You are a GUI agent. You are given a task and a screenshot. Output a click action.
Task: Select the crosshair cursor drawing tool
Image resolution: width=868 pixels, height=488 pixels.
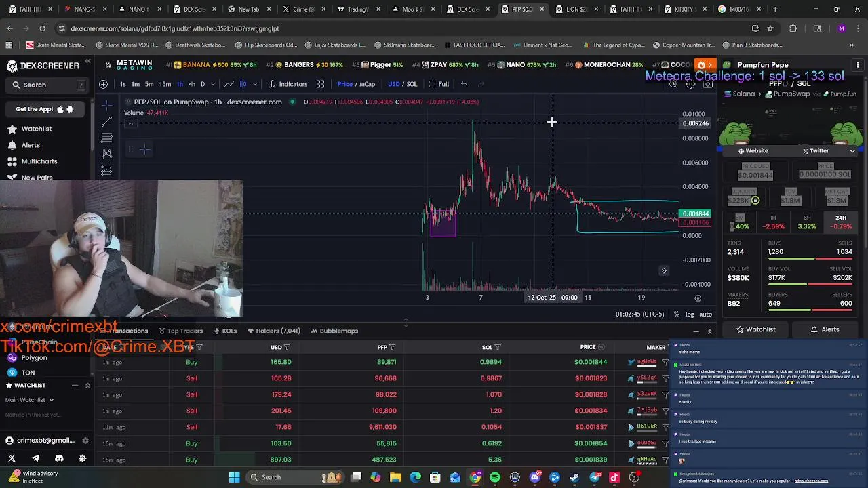pos(106,106)
